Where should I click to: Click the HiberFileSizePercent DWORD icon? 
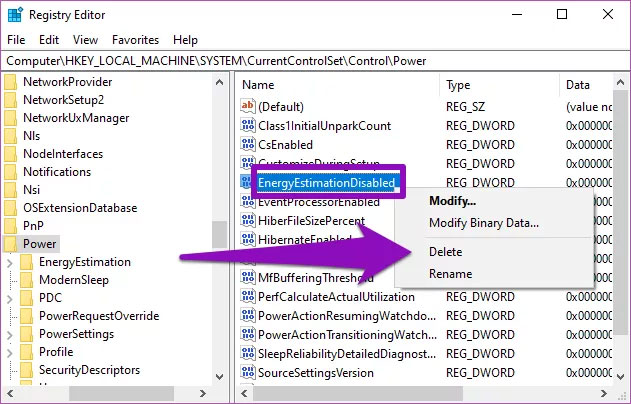click(x=248, y=220)
